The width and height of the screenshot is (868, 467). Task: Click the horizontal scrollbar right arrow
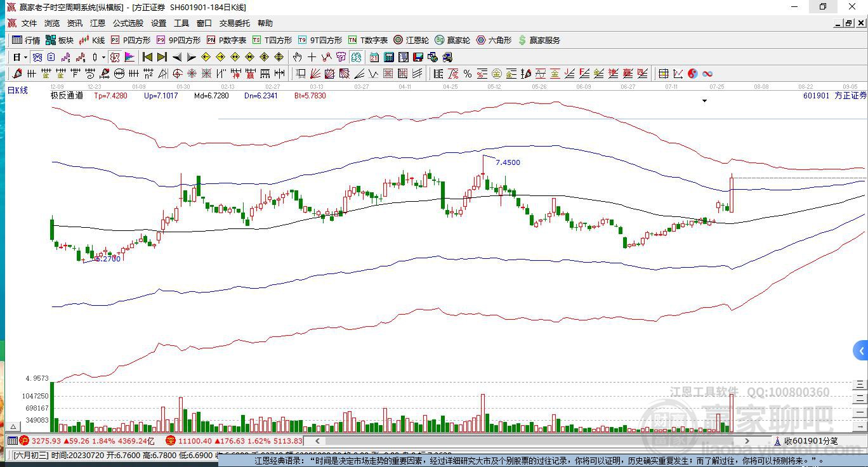click(x=747, y=440)
